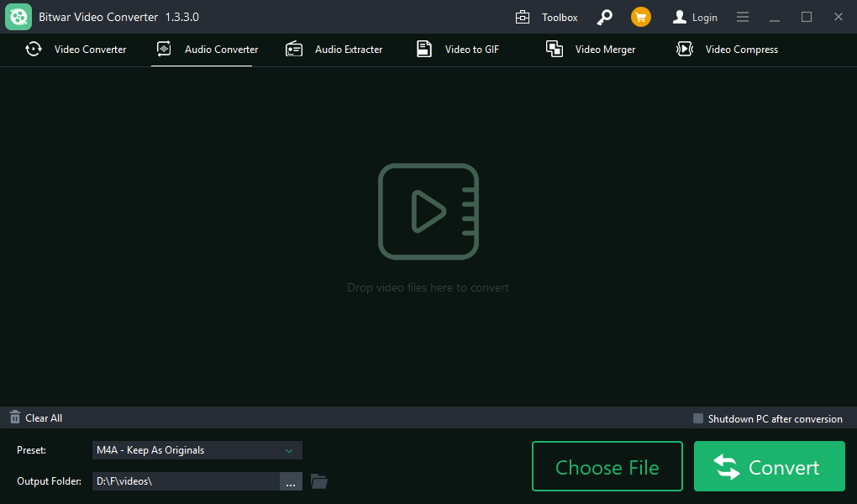The height and width of the screenshot is (504, 857).
Task: Click the 'Preset:' label
Action: tap(32, 450)
